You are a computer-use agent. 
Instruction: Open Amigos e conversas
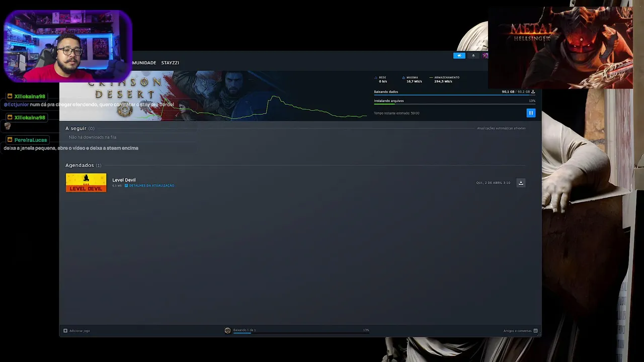pyautogui.click(x=517, y=331)
